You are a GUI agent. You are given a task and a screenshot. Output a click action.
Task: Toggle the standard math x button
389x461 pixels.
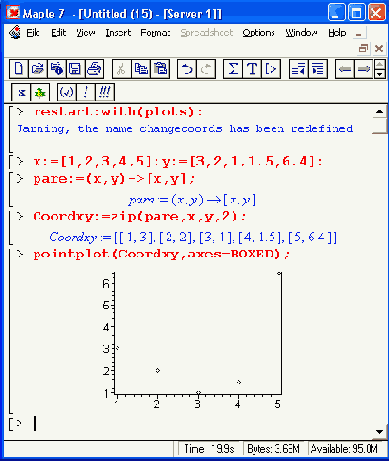click(x=21, y=92)
